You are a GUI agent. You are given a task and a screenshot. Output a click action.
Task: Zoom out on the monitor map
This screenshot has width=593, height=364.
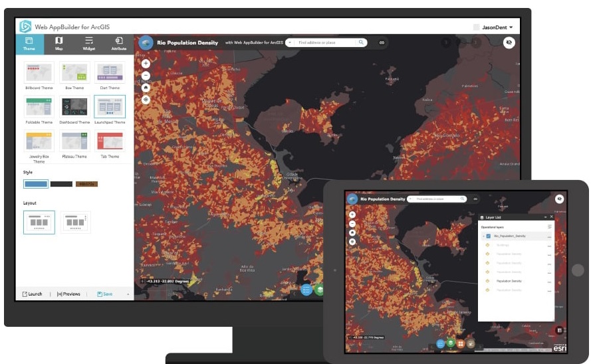(x=146, y=76)
